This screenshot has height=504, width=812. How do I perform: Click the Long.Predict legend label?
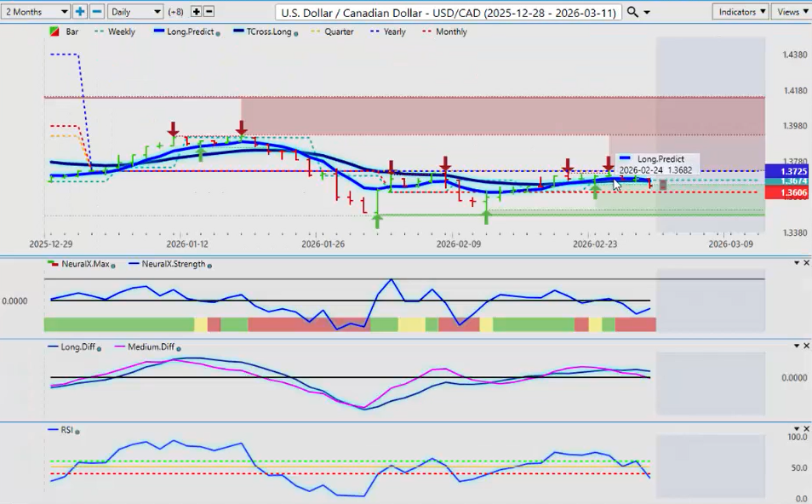[x=191, y=31]
